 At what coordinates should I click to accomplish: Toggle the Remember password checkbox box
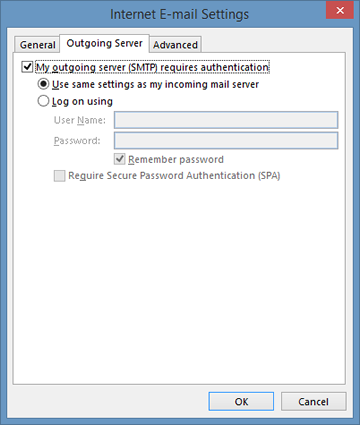[119, 159]
